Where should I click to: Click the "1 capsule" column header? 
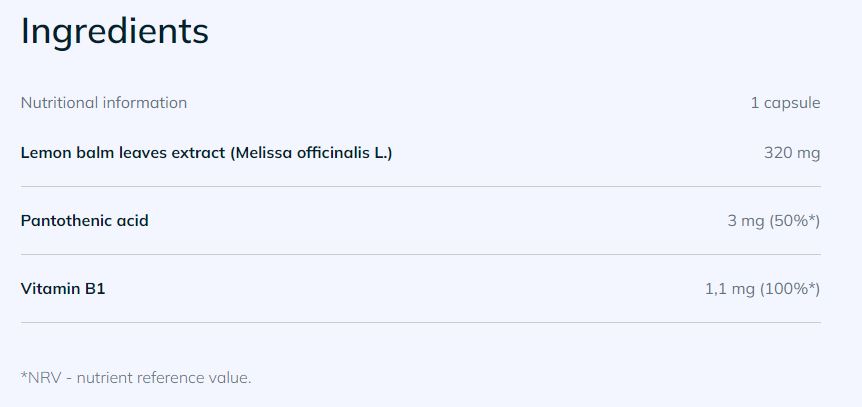785,102
